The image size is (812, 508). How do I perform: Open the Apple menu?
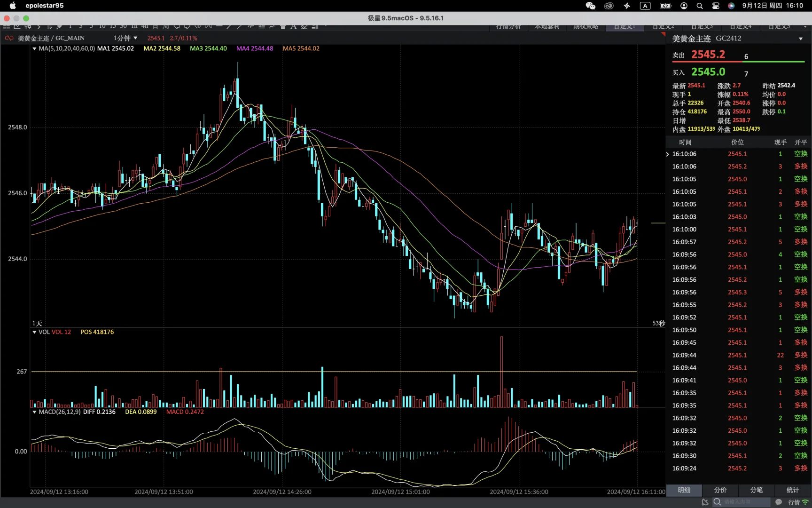13,6
